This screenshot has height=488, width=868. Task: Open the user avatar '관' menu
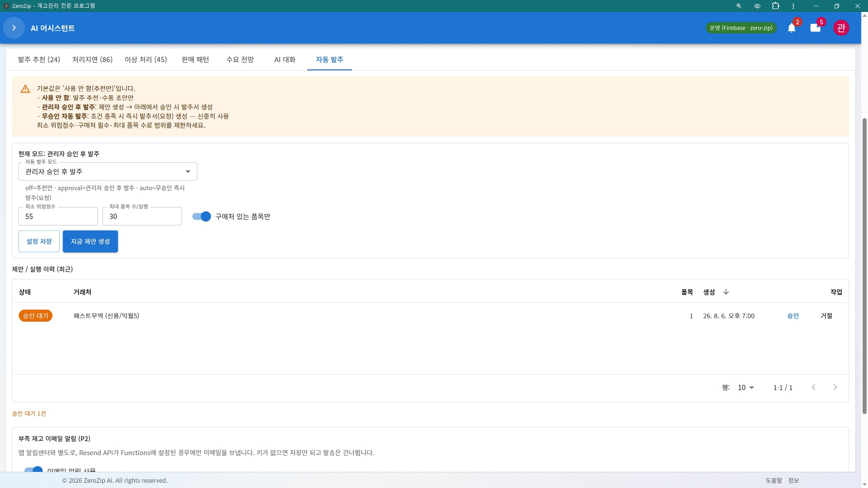(x=841, y=28)
